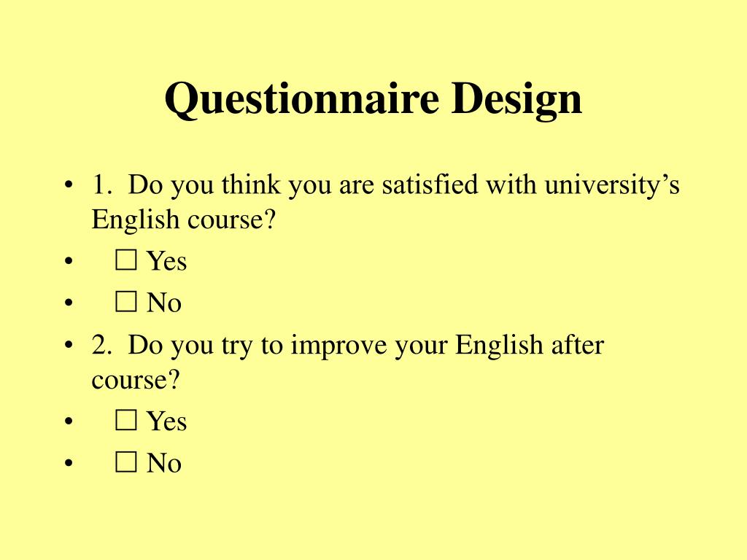Check the Yes box for question 1
This screenshot has height=560, width=747.
point(126,260)
